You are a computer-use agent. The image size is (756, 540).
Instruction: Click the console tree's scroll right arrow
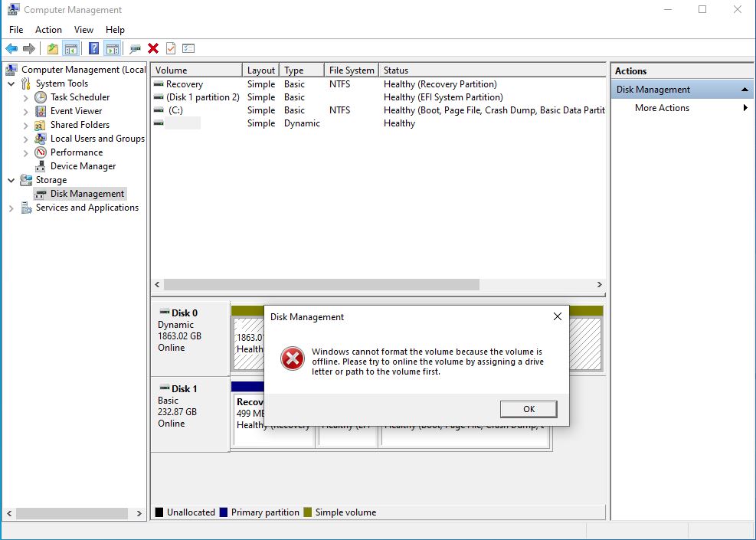[139, 513]
